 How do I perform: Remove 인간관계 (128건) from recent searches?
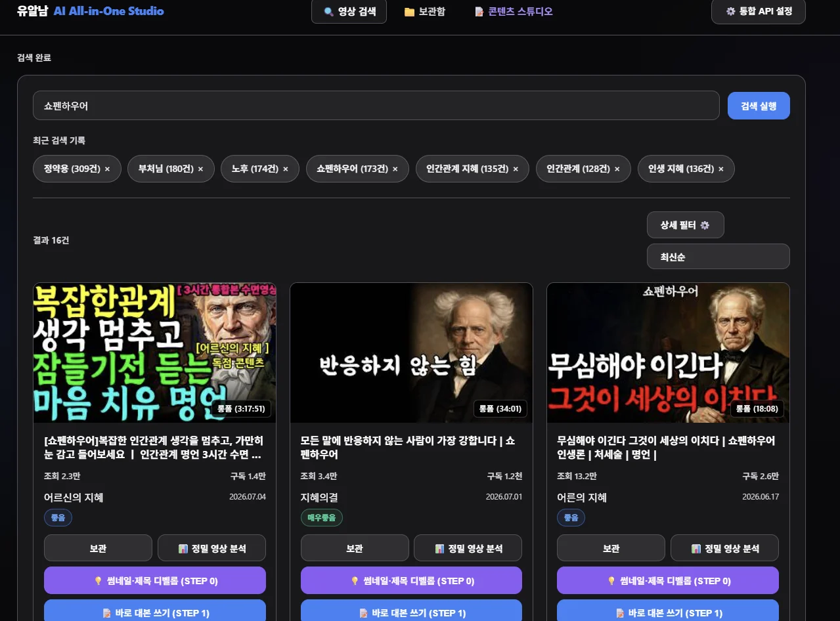coord(617,169)
